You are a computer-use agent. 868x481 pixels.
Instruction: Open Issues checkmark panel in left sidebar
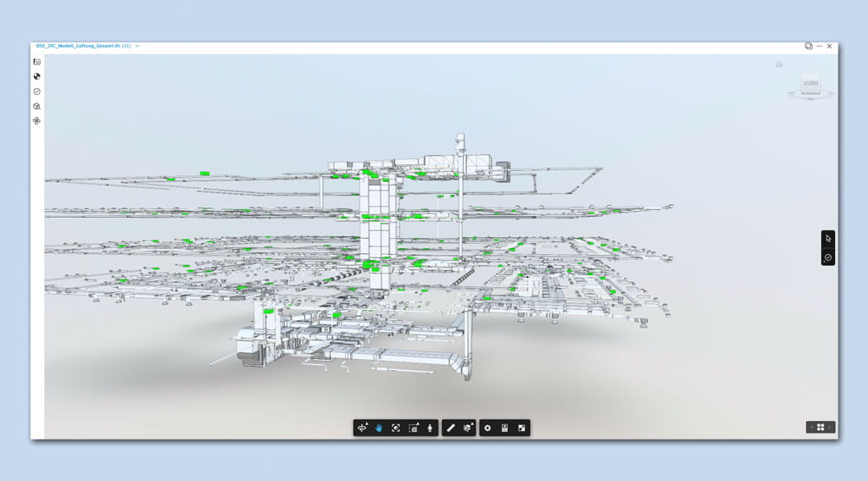[x=37, y=91]
